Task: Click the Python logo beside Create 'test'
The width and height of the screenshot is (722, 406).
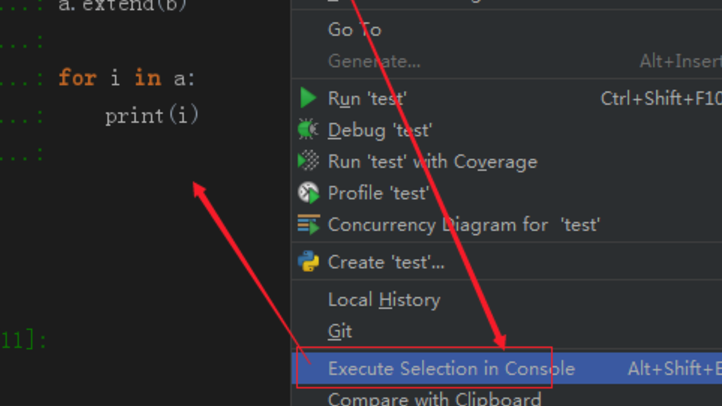Action: tap(308, 262)
